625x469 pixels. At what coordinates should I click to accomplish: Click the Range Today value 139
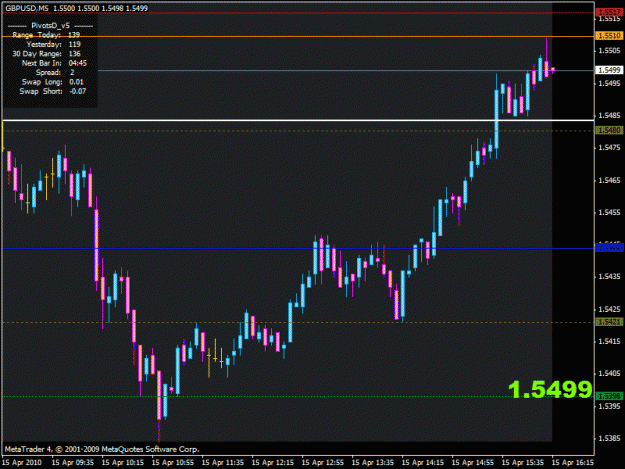pos(74,35)
